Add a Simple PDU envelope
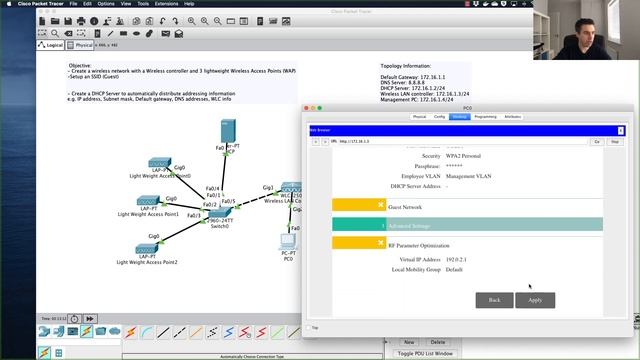The image size is (640, 360). point(165,33)
